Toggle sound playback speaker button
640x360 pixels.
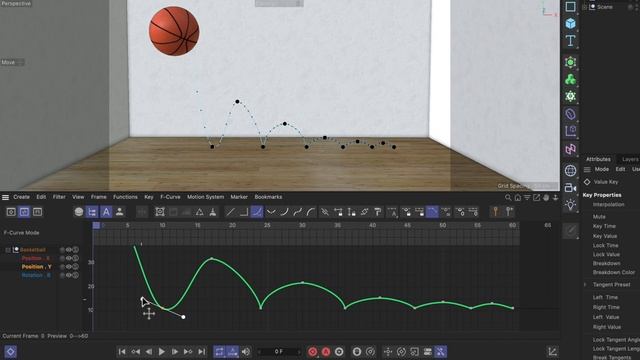246,351
